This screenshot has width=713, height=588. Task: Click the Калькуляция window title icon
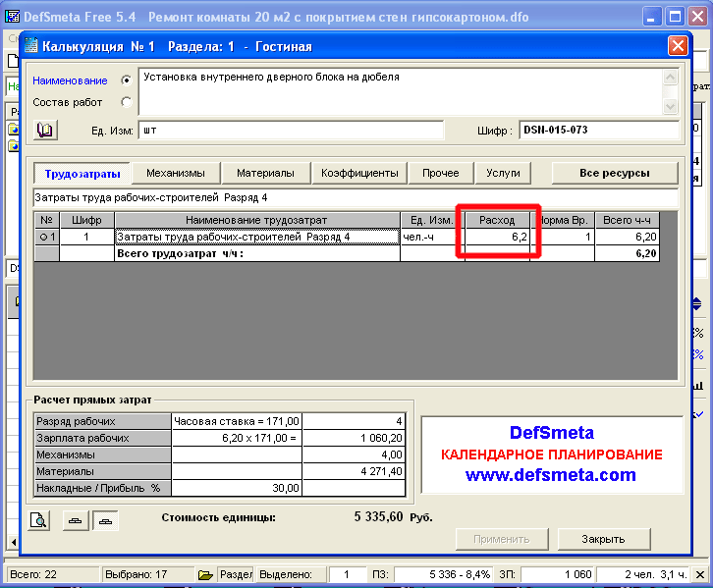click(31, 46)
